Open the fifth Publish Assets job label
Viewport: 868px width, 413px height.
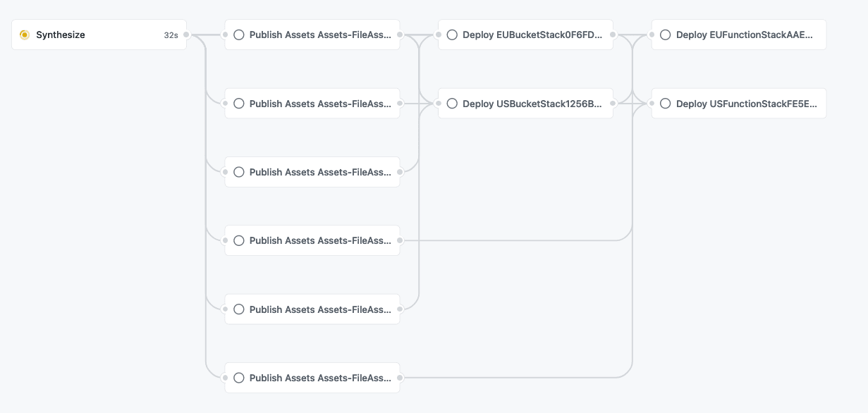point(320,309)
